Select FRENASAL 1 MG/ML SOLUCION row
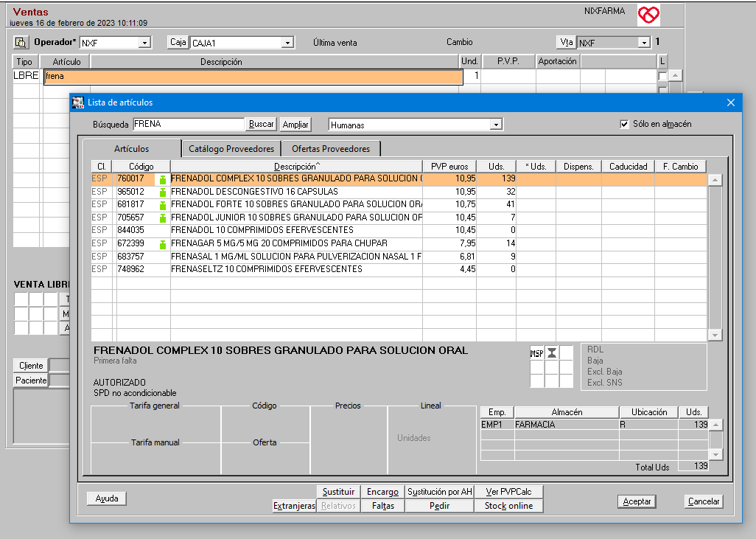756x539 pixels. [399, 257]
